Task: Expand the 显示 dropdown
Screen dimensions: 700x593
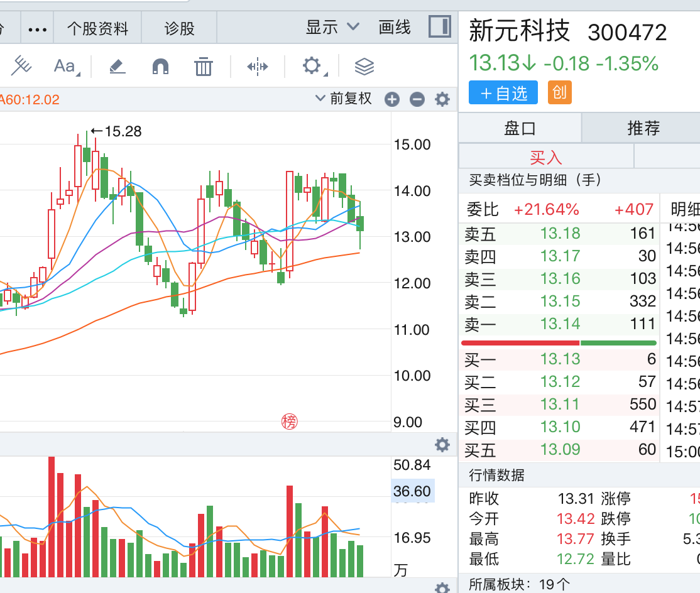Action: (x=332, y=27)
